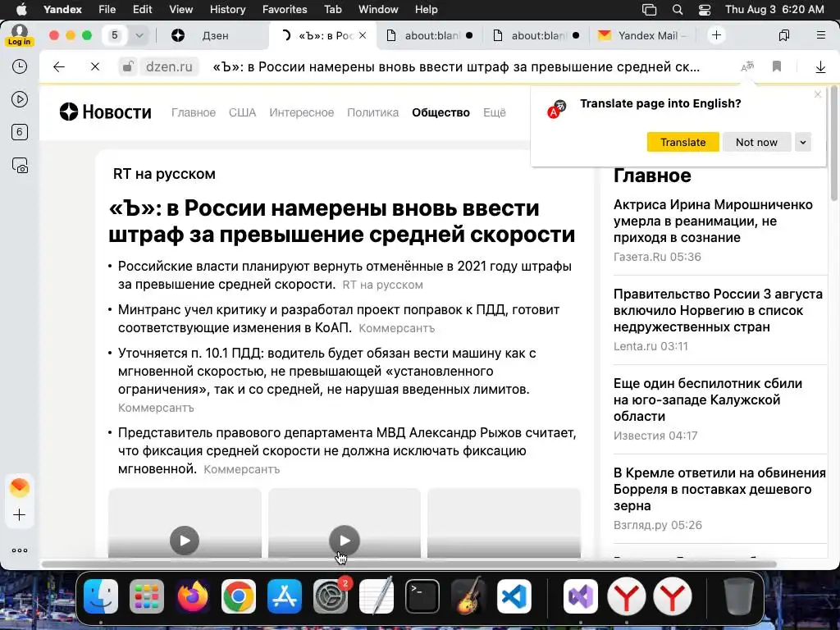The image size is (840, 630).
Task: Add a new sidebar app with plus icon
Action: point(20,515)
